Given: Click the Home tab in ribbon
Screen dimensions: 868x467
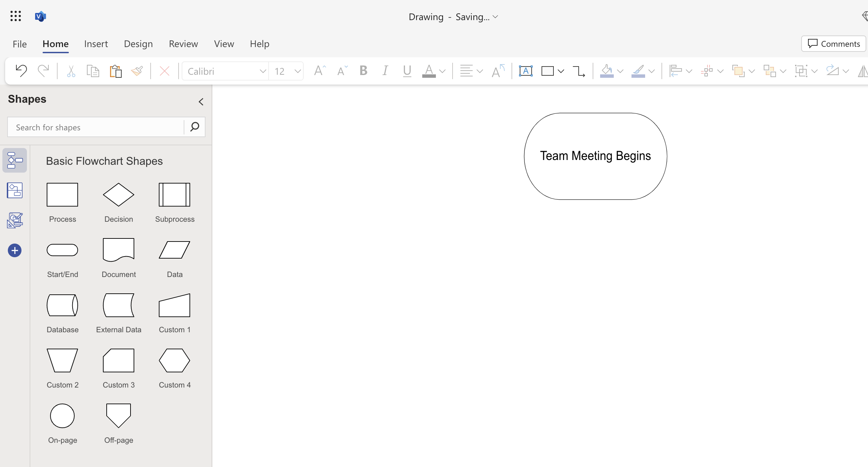Looking at the screenshot, I should (55, 44).
